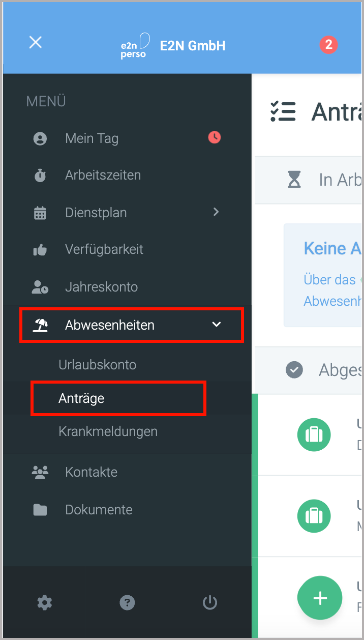Open the settings gear at the bottom
The height and width of the screenshot is (640, 364).
[x=44, y=602]
